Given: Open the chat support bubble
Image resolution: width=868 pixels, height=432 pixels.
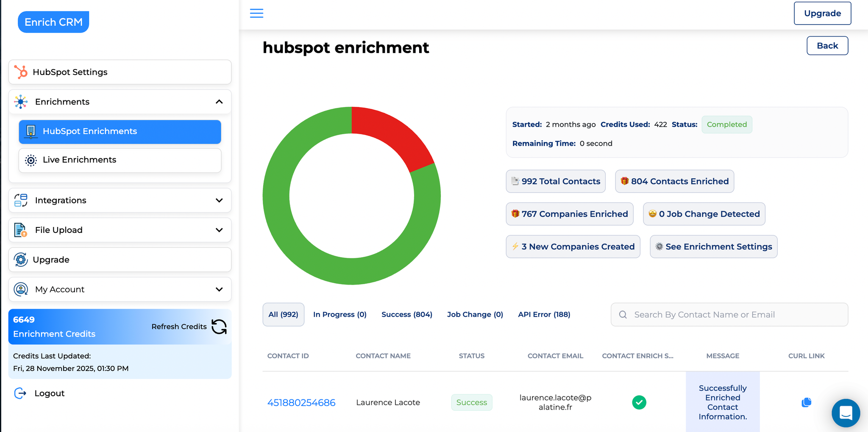Looking at the screenshot, I should (846, 413).
